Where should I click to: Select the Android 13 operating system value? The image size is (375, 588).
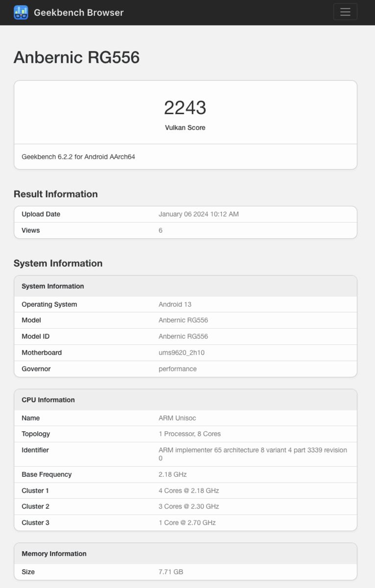175,304
